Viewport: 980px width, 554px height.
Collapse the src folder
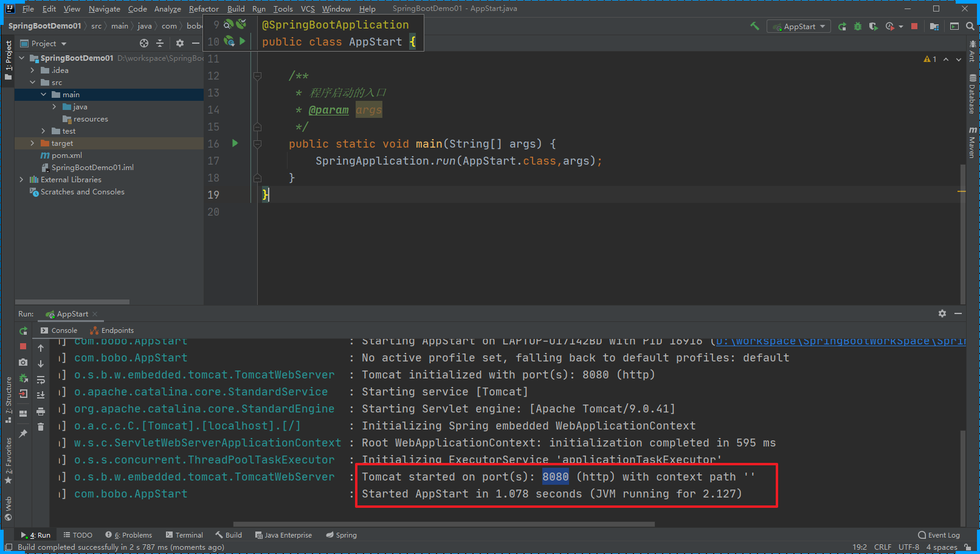tap(33, 83)
